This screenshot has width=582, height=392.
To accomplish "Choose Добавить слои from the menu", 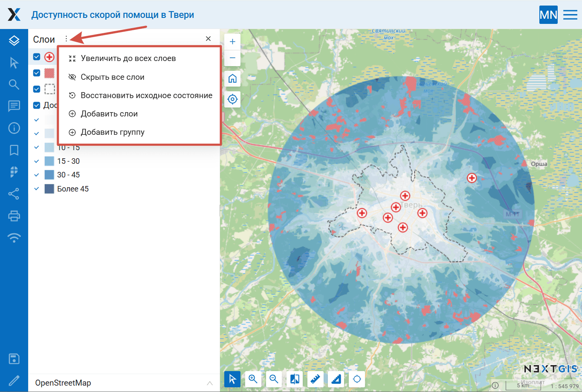I will 139,114.
